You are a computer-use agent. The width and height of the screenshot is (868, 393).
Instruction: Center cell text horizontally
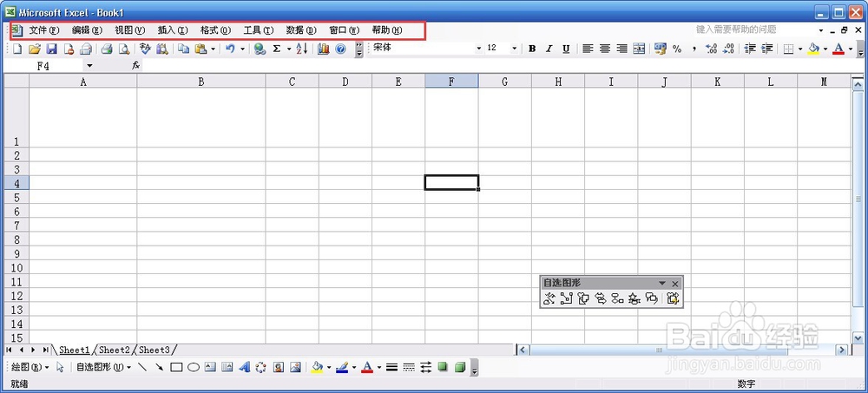(605, 49)
